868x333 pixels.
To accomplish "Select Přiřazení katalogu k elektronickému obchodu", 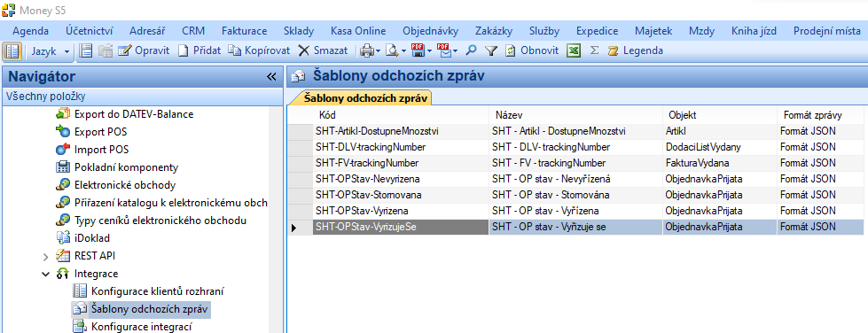I will (x=171, y=203).
